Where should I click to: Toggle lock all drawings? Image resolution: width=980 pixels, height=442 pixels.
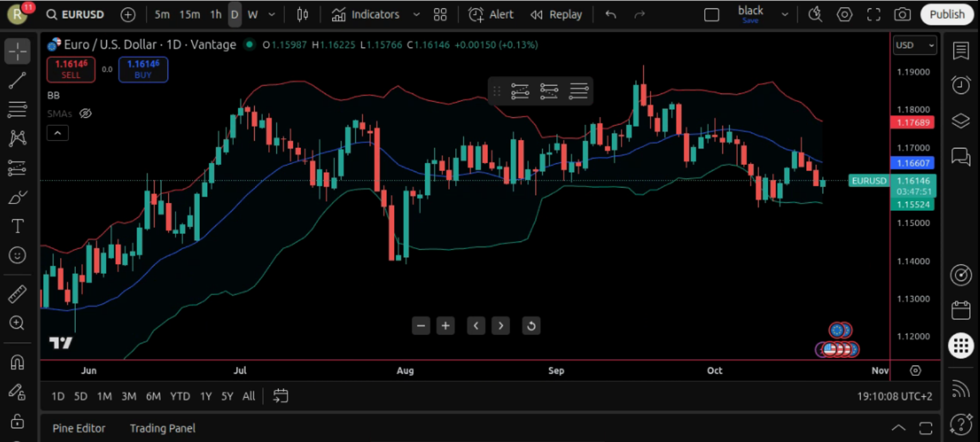(18, 421)
